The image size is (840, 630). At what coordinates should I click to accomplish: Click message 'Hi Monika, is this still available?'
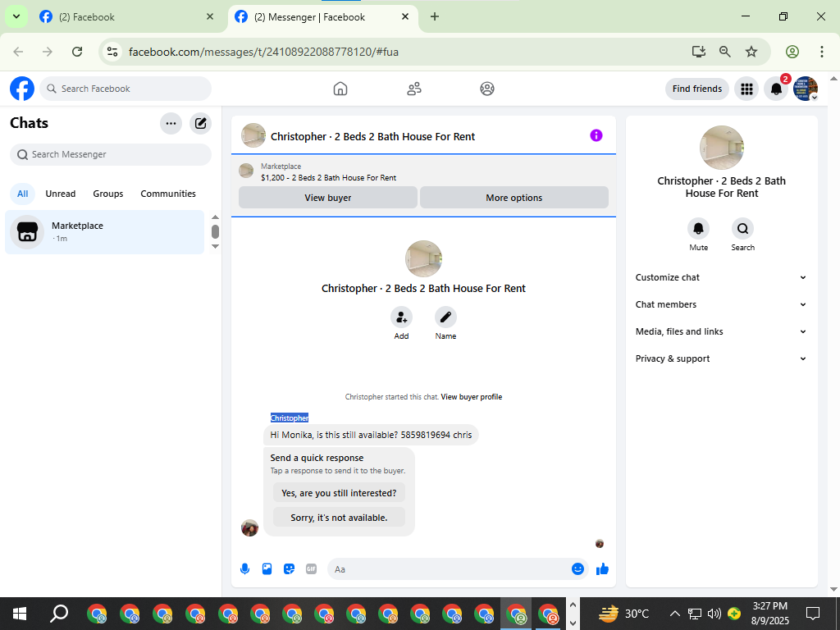371,435
